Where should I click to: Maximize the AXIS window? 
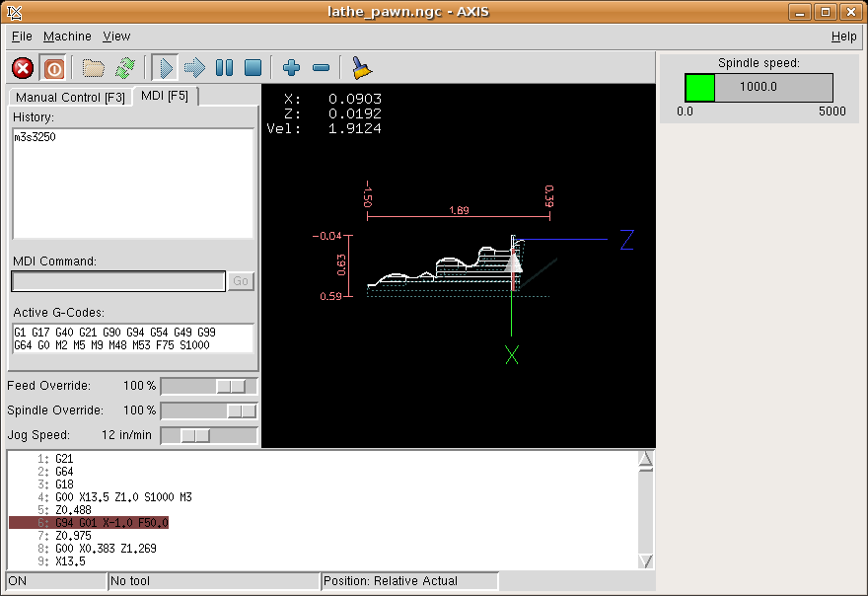click(x=826, y=12)
